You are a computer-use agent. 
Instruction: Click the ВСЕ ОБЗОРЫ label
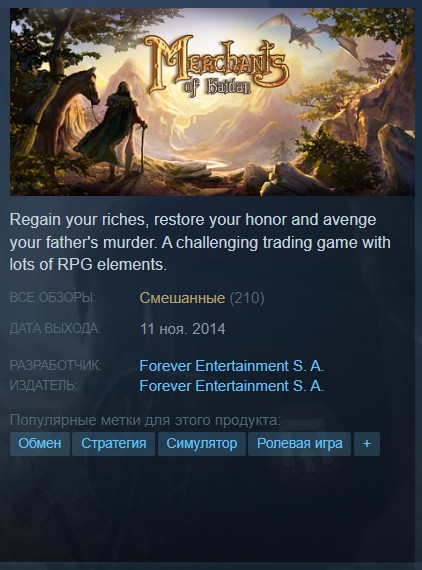pyautogui.click(x=53, y=298)
